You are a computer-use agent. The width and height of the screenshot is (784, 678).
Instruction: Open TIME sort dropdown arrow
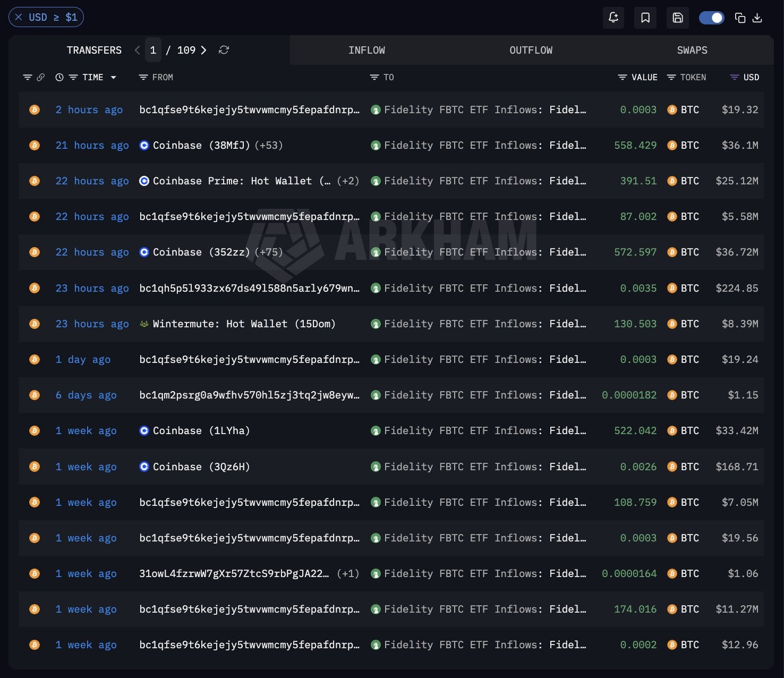113,78
